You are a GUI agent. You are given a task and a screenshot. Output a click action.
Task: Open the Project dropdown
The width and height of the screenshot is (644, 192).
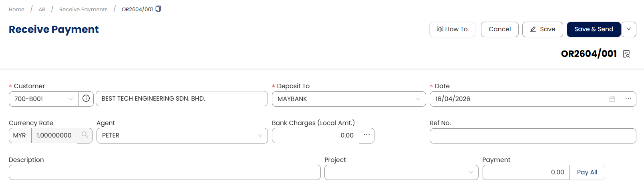[x=471, y=172]
